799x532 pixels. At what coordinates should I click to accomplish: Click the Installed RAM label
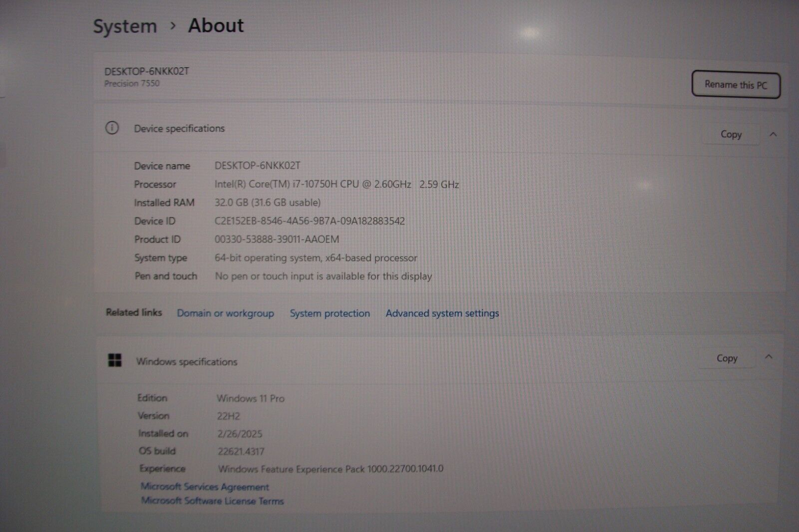[164, 202]
